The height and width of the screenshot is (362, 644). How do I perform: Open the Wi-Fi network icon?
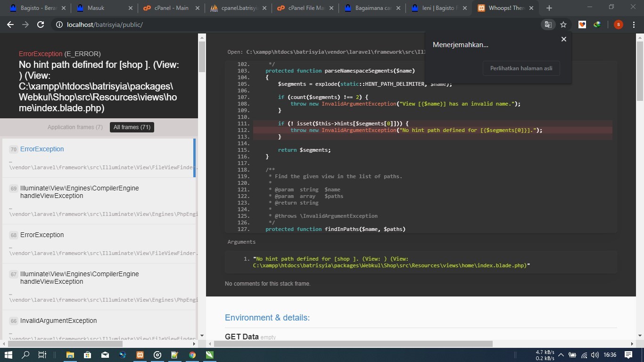coord(584,355)
